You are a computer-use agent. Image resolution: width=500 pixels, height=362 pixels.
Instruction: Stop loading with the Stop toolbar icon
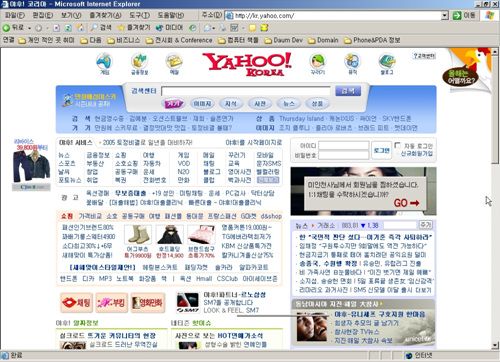(x=56, y=28)
